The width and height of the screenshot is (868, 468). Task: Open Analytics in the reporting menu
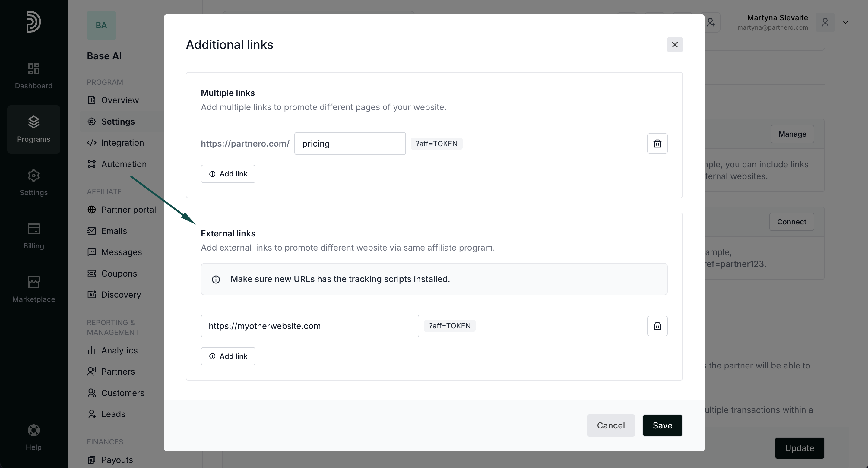(x=119, y=350)
